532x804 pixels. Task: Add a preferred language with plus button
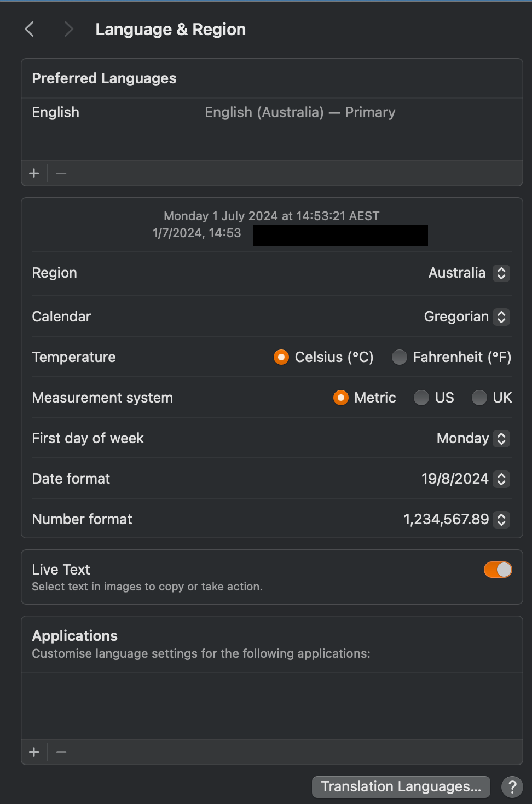[34, 174]
